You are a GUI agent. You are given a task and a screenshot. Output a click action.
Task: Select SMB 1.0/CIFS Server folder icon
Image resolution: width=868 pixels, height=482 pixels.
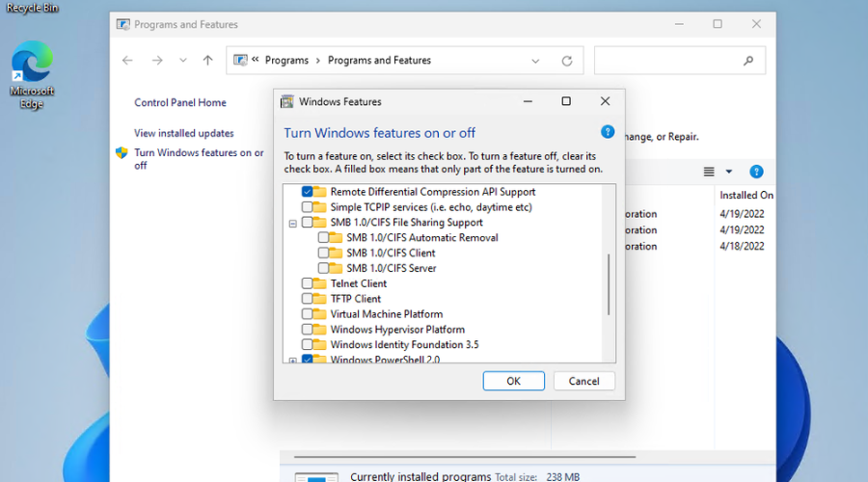[x=336, y=268]
